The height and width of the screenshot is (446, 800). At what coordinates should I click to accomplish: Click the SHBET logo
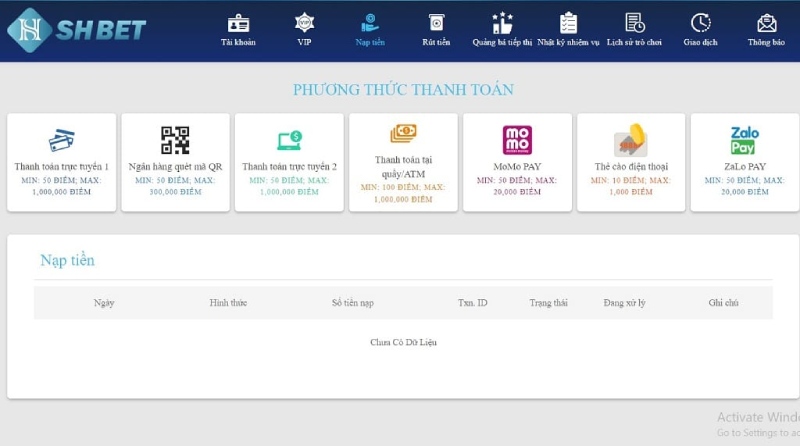tap(77, 30)
